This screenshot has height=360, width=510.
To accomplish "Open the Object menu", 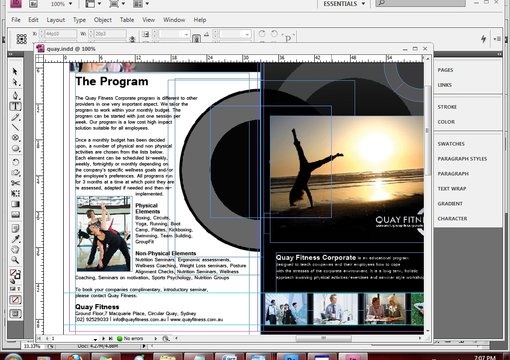I will 103,20.
